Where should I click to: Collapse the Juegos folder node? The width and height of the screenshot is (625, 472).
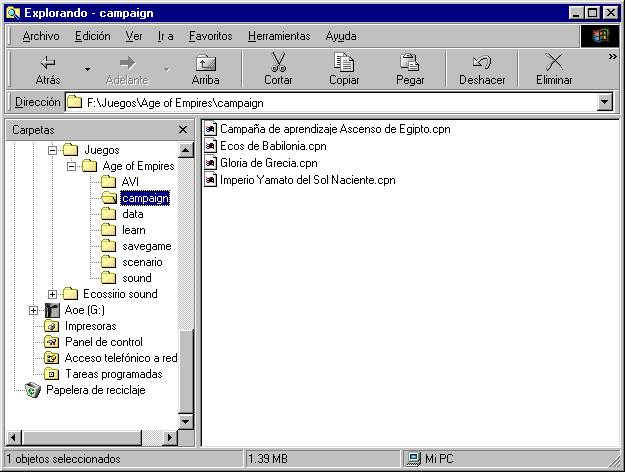[52, 150]
